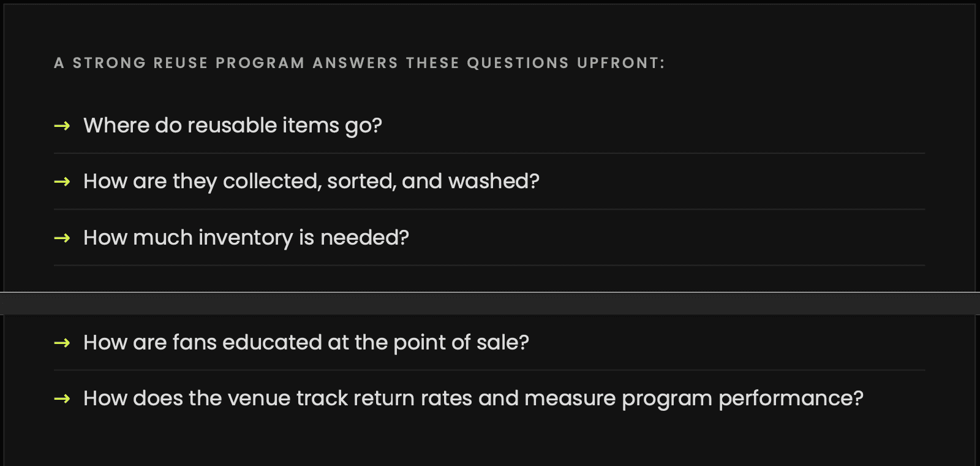This screenshot has width=980, height=466.
Task: Click the word 'inventory' in the third question
Action: (246, 238)
